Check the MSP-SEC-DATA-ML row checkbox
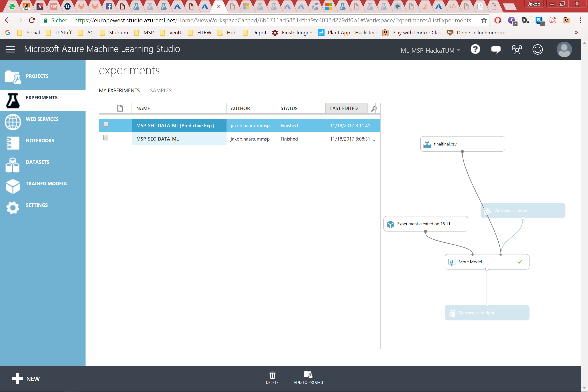 pyautogui.click(x=106, y=138)
